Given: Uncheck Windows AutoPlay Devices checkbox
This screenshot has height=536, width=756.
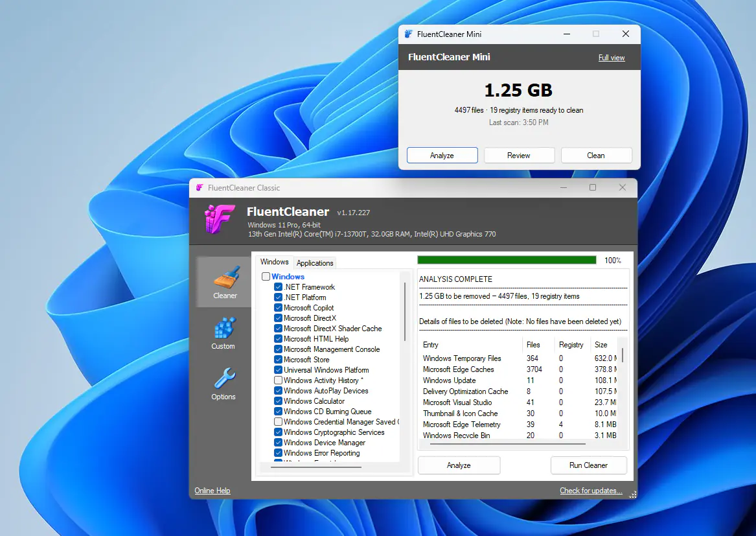Looking at the screenshot, I should point(278,391).
